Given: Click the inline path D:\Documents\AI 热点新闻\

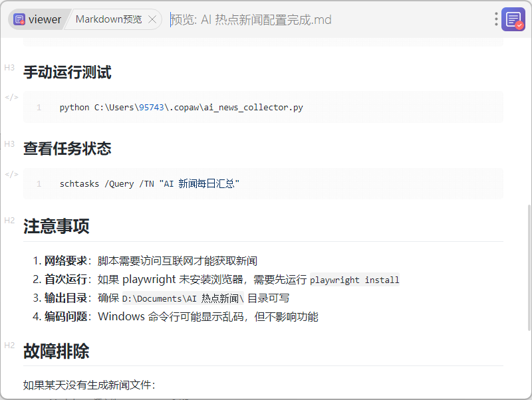Looking at the screenshot, I should click(183, 298).
